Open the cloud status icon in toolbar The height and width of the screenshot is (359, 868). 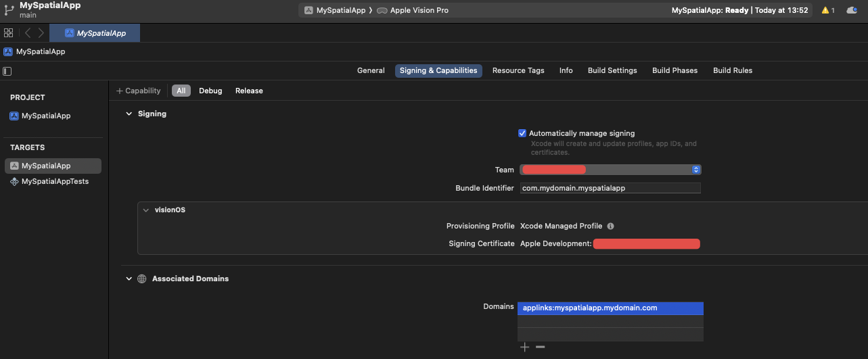click(x=852, y=10)
